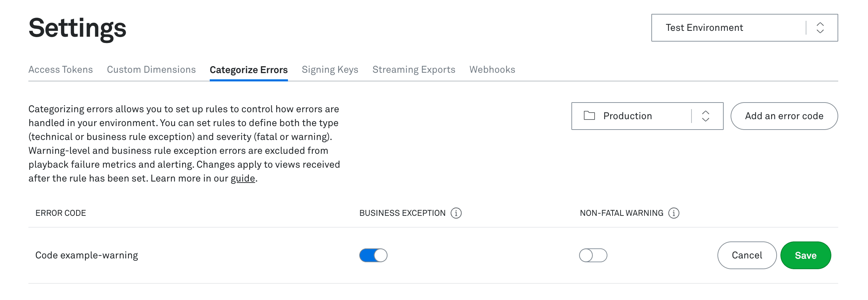868x300 pixels.
Task: Enable the Non-Fatal Warning toggle
Action: tap(593, 255)
